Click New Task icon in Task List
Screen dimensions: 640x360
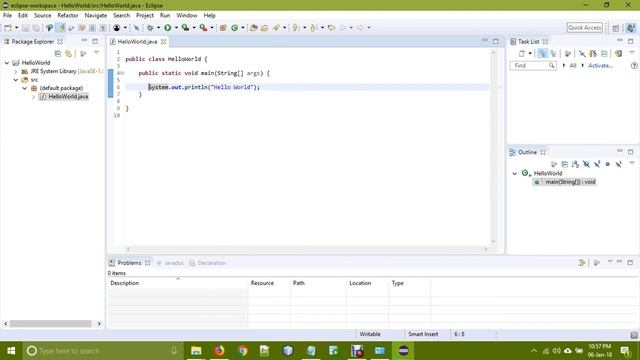click(x=522, y=53)
